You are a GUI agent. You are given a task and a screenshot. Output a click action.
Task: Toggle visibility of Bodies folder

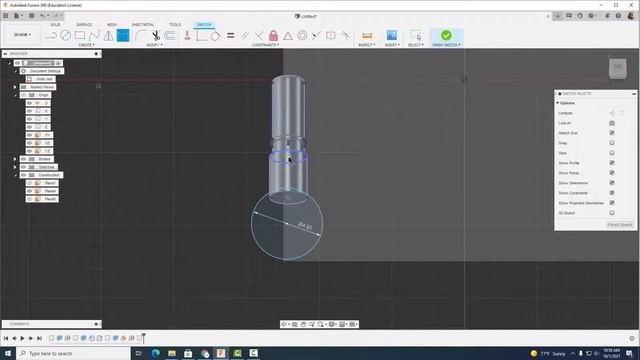pos(24,159)
